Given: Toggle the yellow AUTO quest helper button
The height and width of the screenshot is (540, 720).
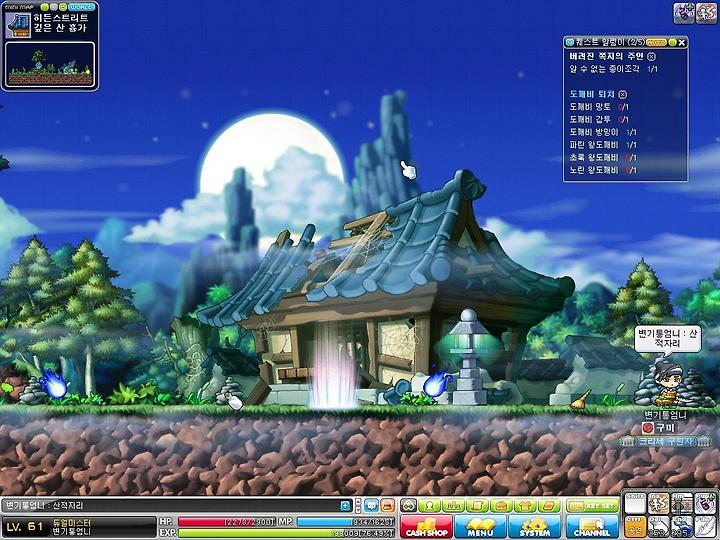Looking at the screenshot, I should click(x=656, y=42).
